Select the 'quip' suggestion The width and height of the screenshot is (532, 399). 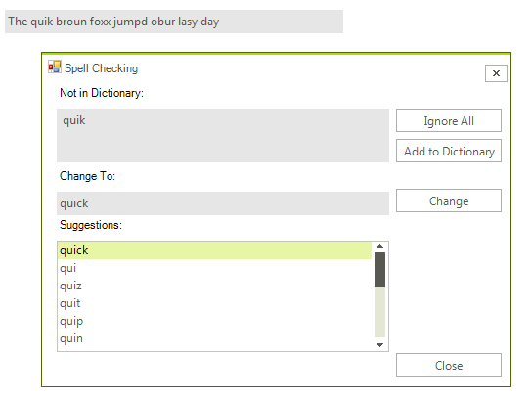214,321
